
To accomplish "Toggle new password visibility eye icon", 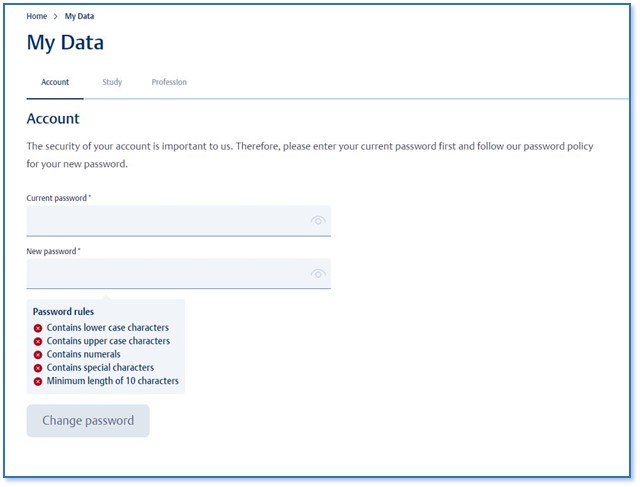I will [x=318, y=274].
